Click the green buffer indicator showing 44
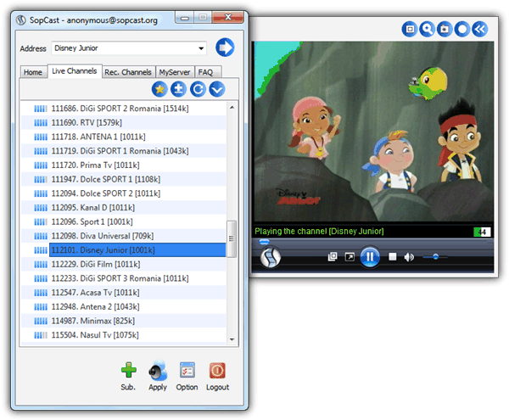The width and height of the screenshot is (509, 420). tap(482, 232)
